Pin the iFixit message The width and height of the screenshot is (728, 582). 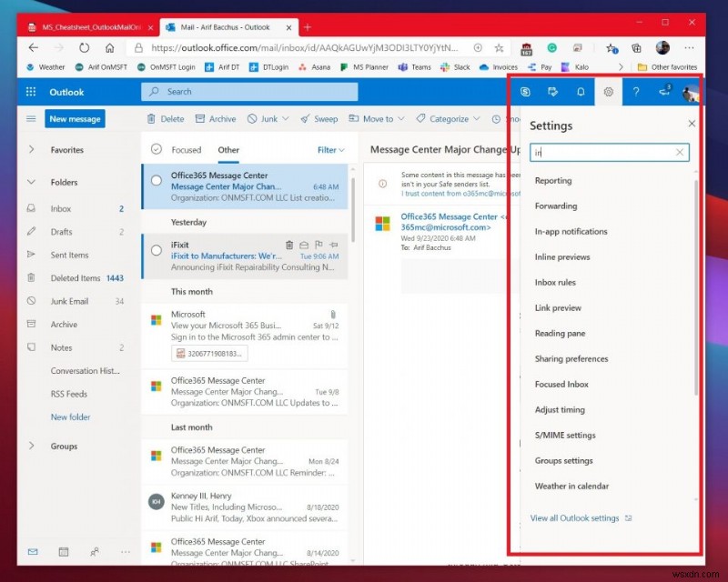(333, 244)
